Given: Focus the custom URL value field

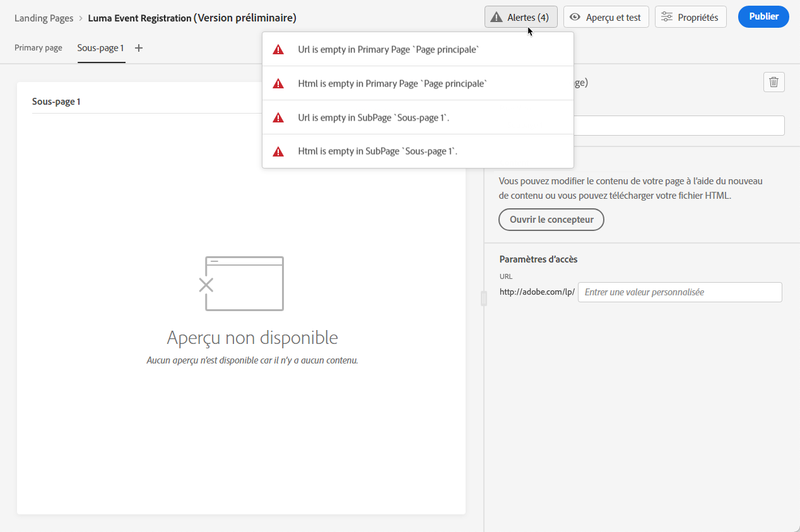Looking at the screenshot, I should [680, 292].
